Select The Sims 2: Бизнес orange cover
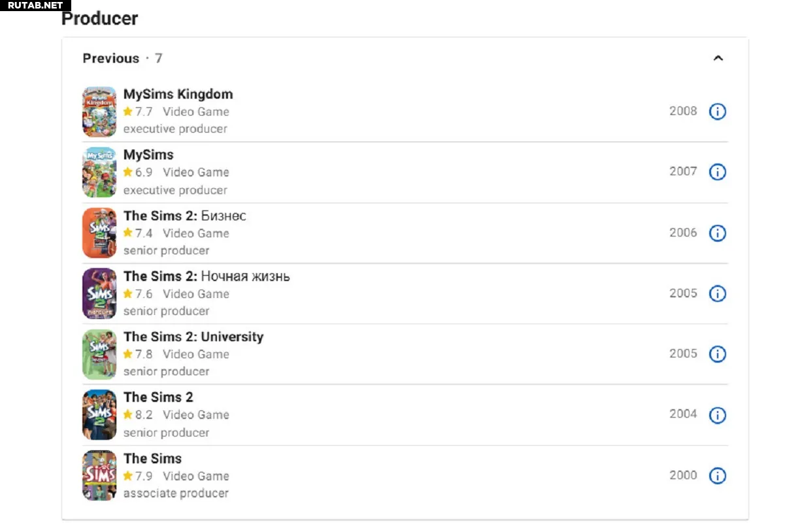Screen dimensions: 785x532 point(99,233)
